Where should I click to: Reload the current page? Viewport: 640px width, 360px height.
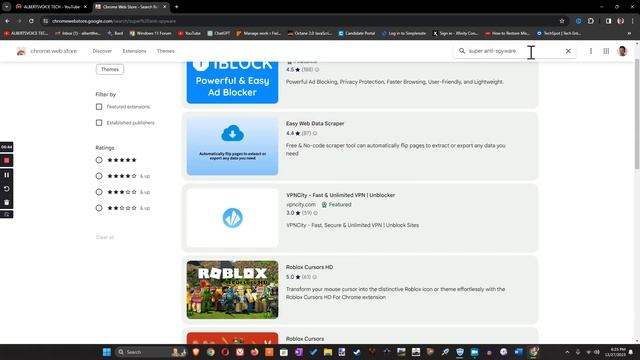click(x=31, y=21)
